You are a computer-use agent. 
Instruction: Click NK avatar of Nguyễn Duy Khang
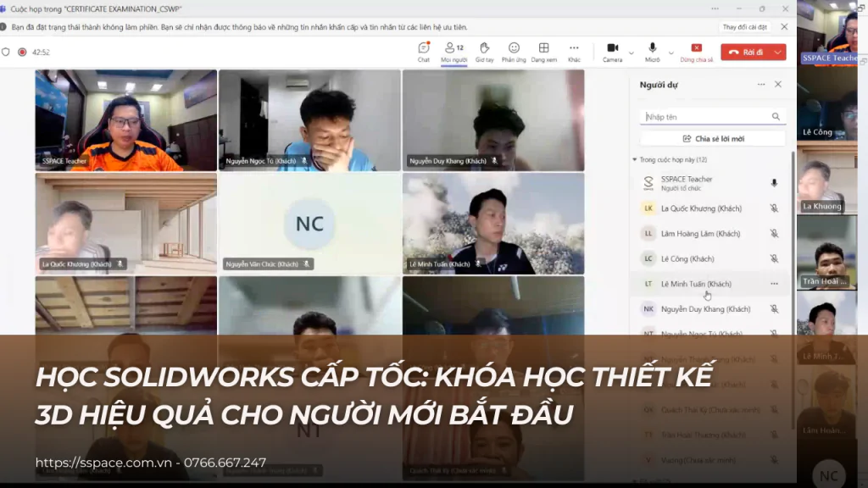click(x=648, y=308)
